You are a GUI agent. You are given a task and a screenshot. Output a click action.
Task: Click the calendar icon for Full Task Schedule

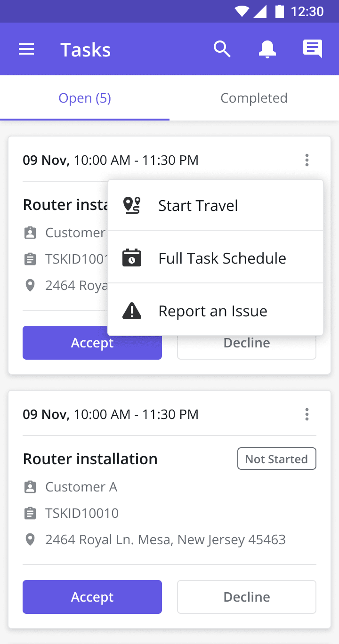point(132,258)
